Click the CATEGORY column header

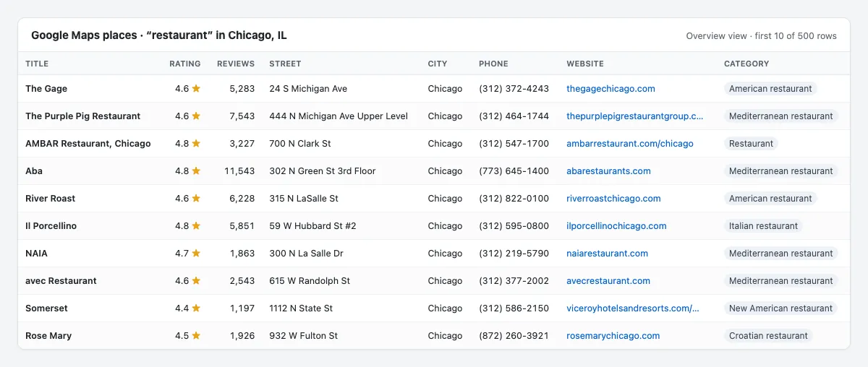746,64
